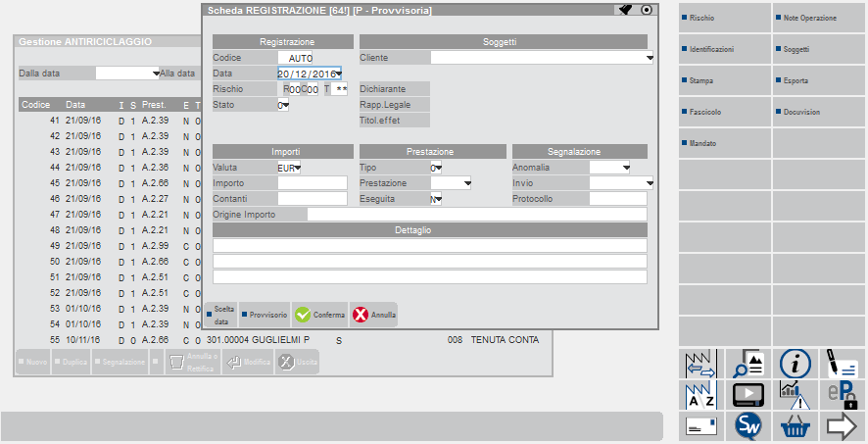Screen dimensions: 868x444
Task: Open the document search magnifier icon
Action: [748, 364]
